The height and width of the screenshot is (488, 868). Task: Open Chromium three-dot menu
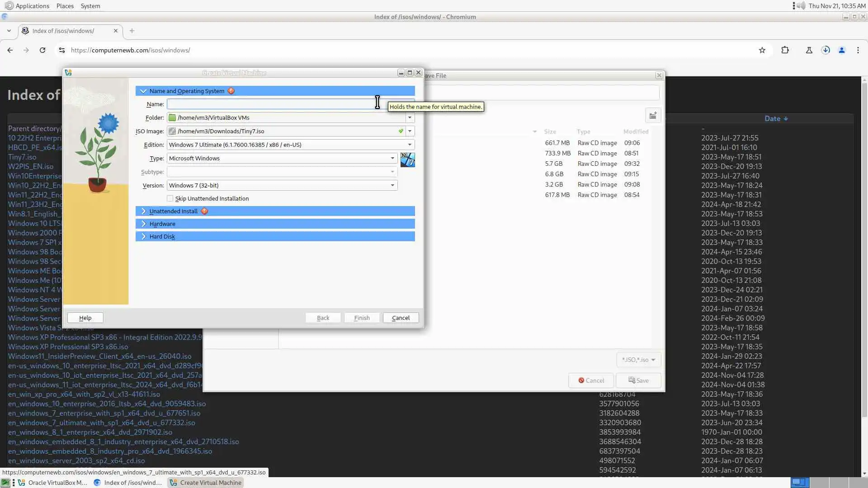858,50
